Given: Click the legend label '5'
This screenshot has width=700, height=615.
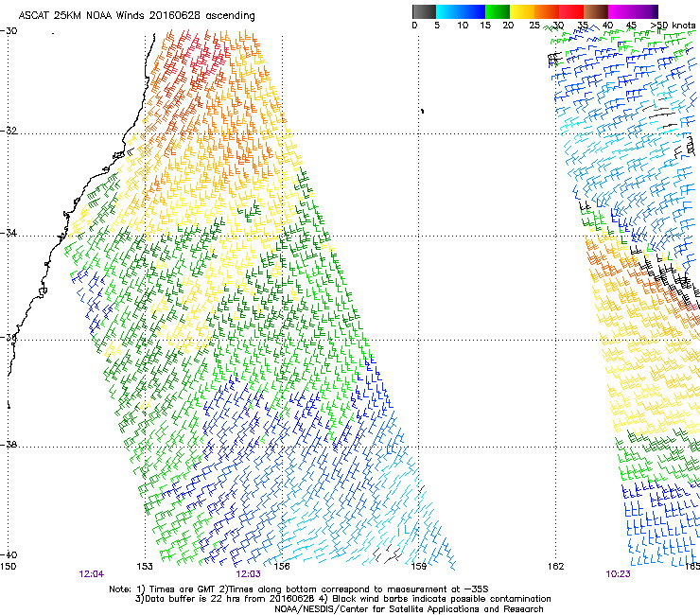Looking at the screenshot, I should (x=437, y=26).
